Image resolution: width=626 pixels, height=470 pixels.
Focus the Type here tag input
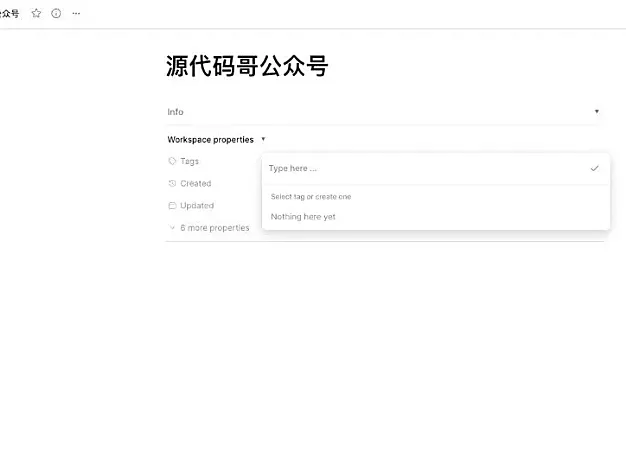[425, 168]
